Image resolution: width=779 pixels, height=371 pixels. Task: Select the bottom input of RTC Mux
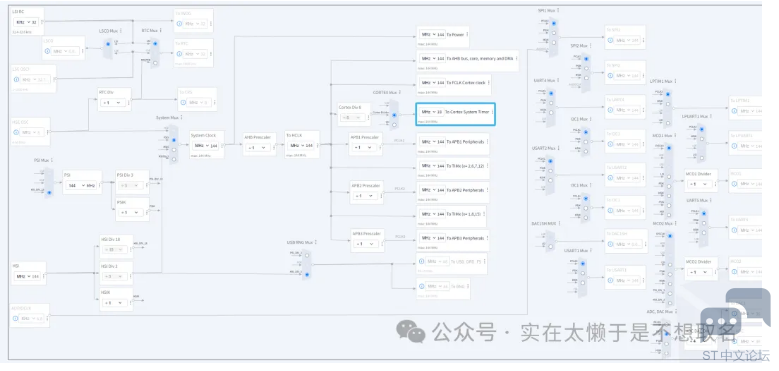(x=155, y=63)
